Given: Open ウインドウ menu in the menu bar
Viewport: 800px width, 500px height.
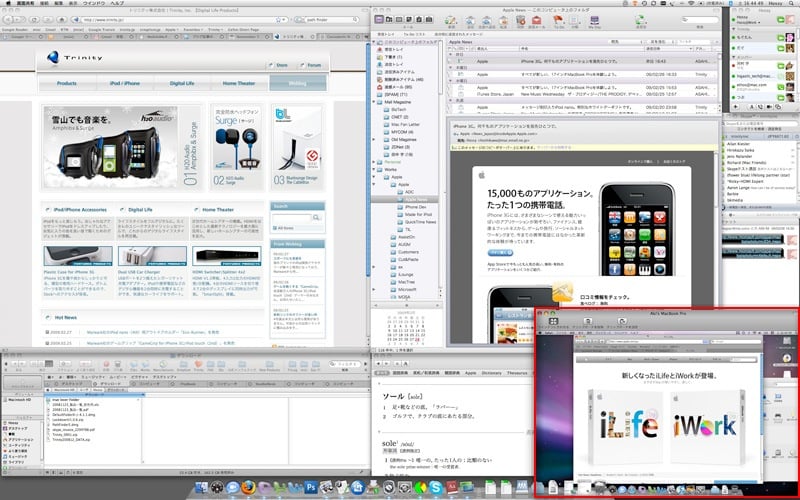Looking at the screenshot, I should [95, 3].
